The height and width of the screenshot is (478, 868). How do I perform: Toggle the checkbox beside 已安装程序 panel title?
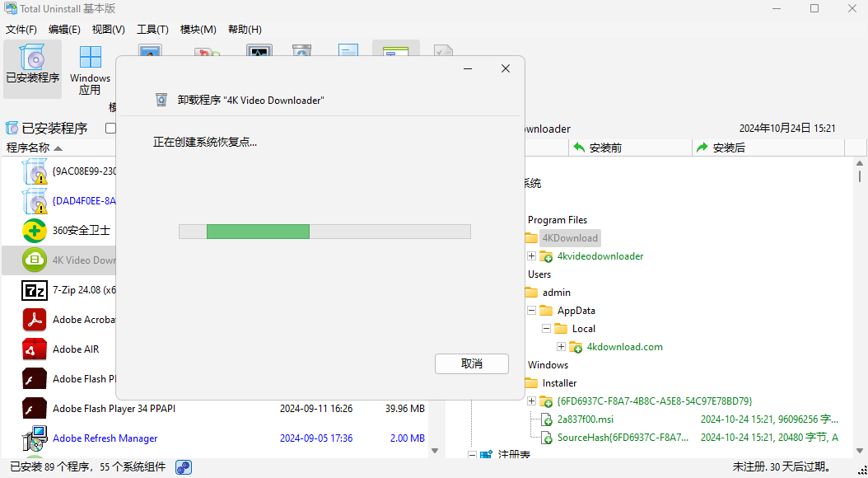point(110,129)
